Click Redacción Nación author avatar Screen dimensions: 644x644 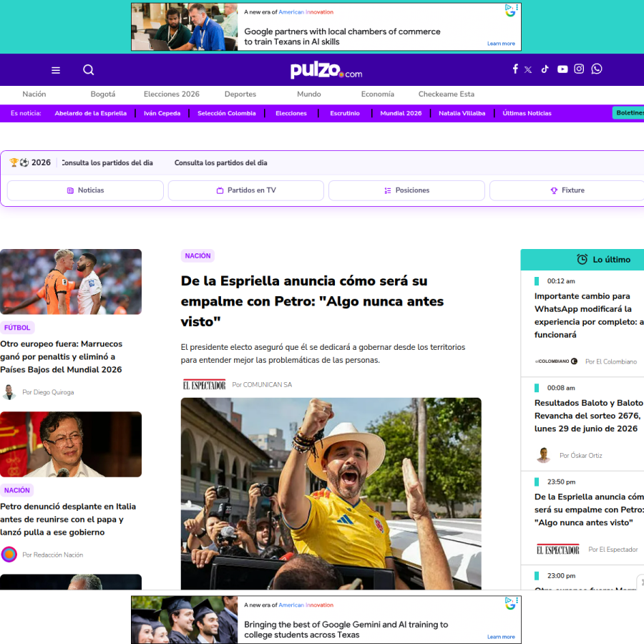pos(9,555)
